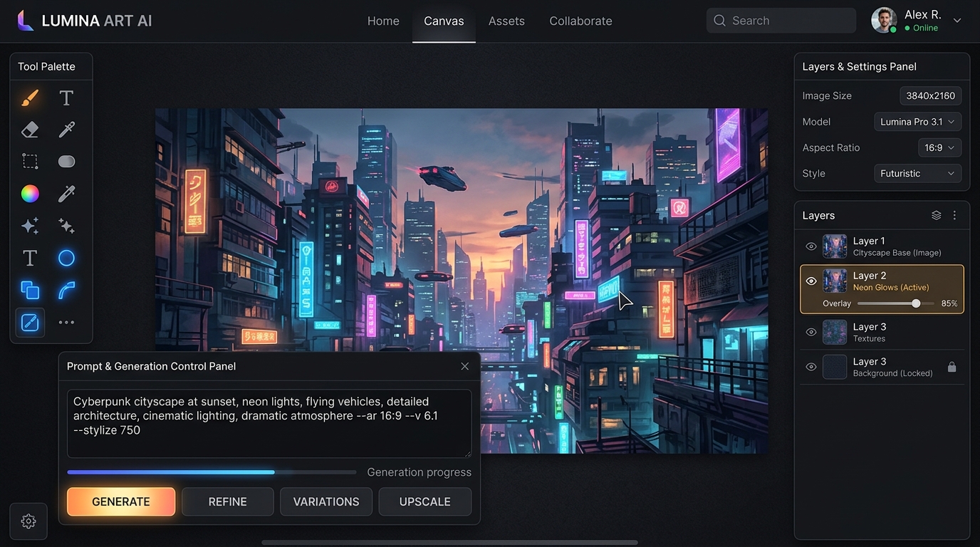Hide Layer 1 Cityscape Base
Screen dimensions: 980x547
point(810,246)
